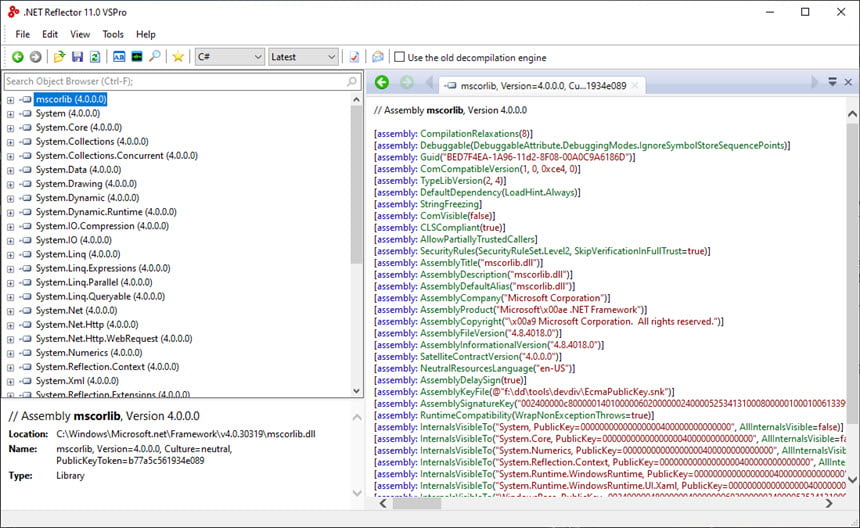Open the Latest version dropdown
Image resolution: width=860 pixels, height=528 pixels.
[303, 56]
